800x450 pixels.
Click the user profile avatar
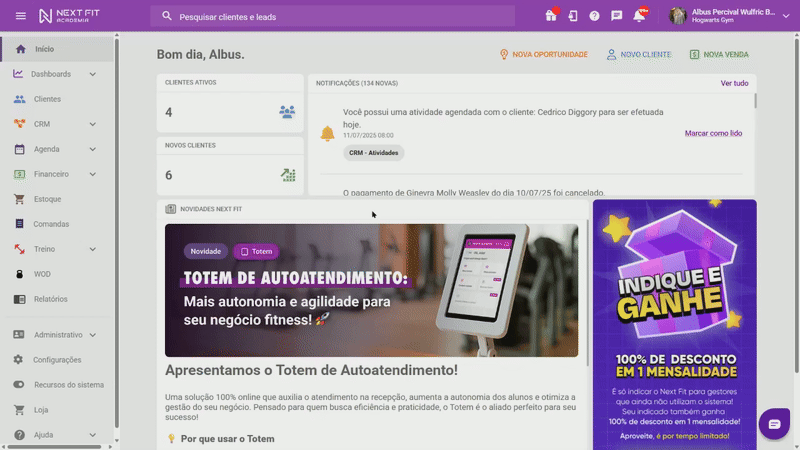pyautogui.click(x=678, y=16)
